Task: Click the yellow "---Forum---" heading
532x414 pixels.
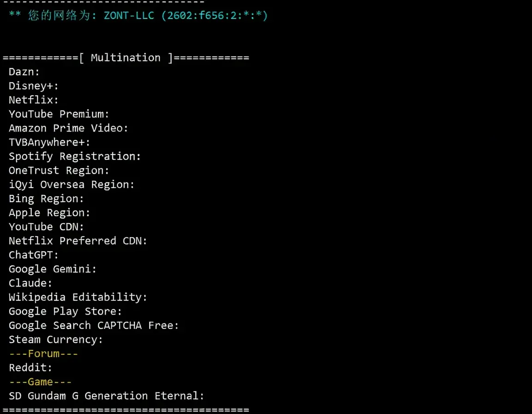Action: 43,353
